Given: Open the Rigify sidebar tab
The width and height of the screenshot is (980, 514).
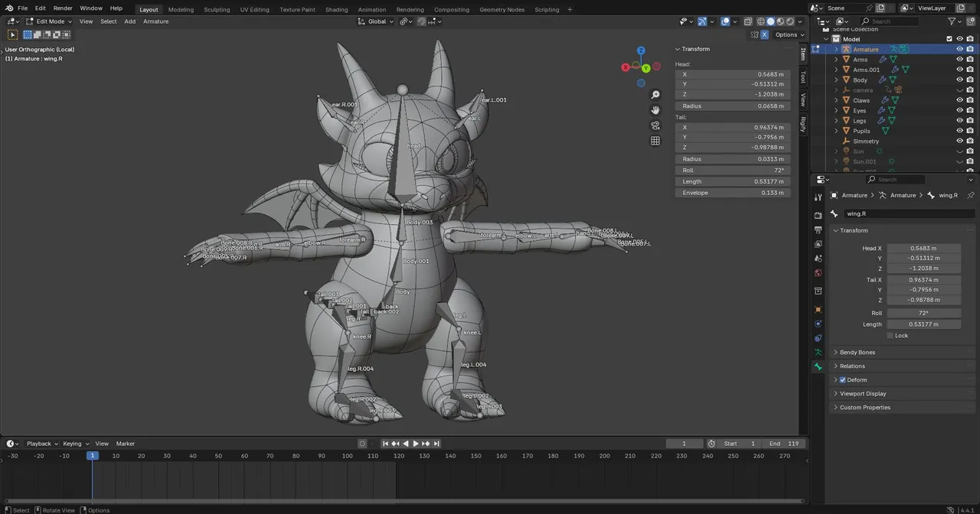Looking at the screenshot, I should [x=803, y=123].
